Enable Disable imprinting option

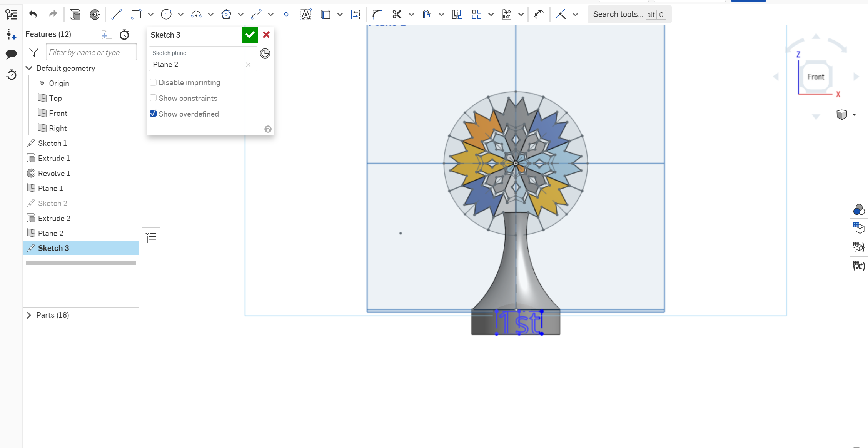(154, 82)
